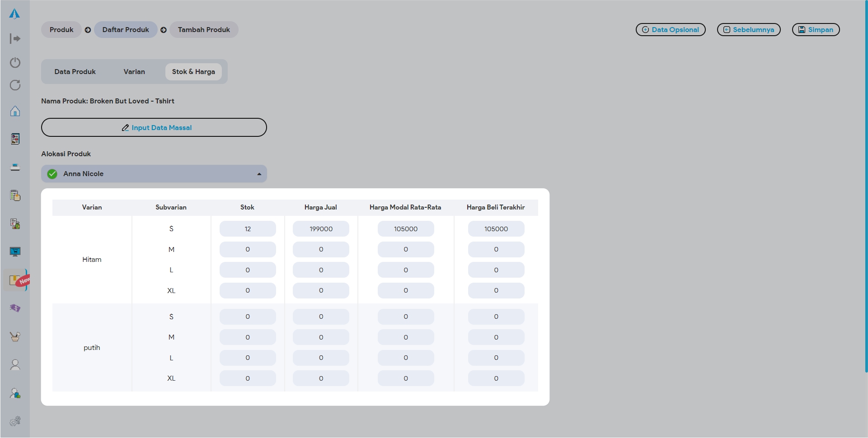Open Data Opsional
868x438 pixels.
(670, 30)
